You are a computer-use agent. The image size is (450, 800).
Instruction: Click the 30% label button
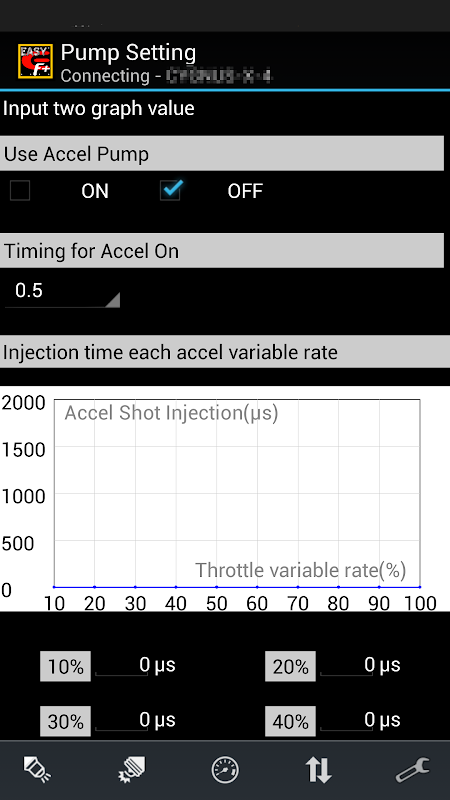point(65,721)
